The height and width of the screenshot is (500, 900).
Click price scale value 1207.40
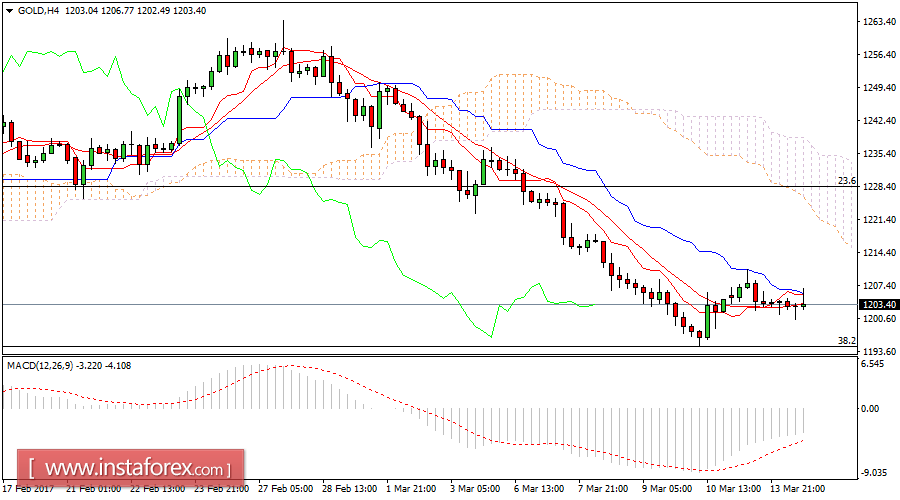click(x=880, y=285)
